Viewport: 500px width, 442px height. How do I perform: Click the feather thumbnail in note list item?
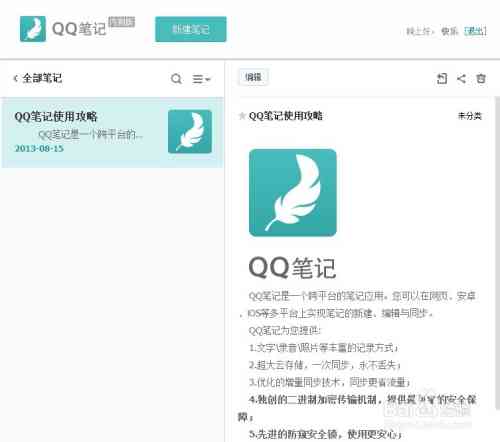[190, 131]
